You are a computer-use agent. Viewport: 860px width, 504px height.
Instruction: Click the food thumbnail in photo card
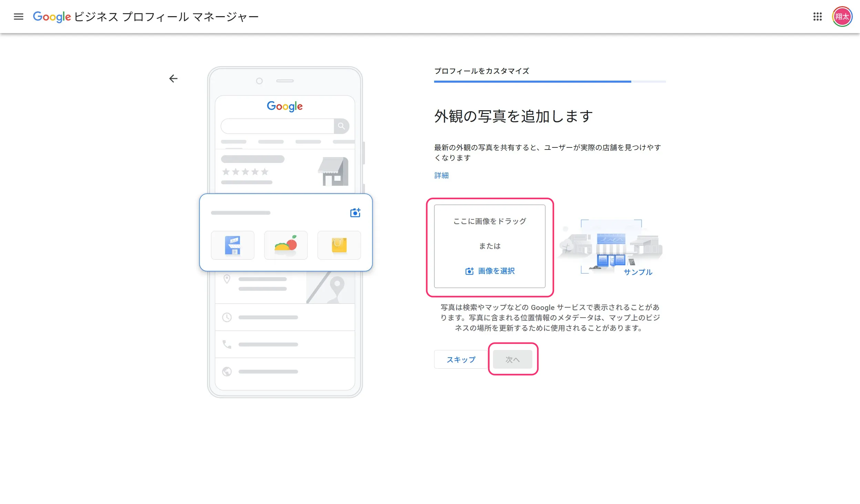[286, 245]
